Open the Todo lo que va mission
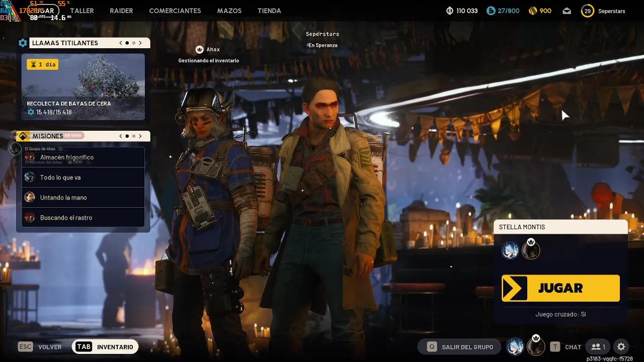Screen dimensions: 644x362 pos(83,177)
